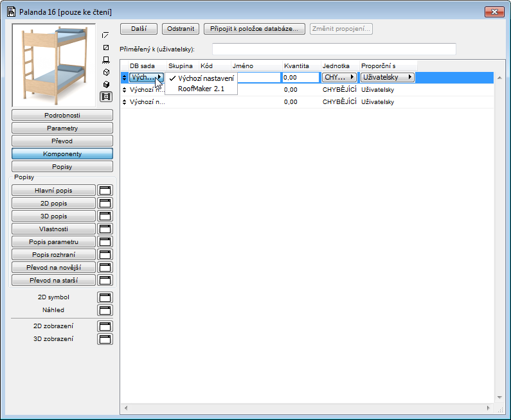Click the reorder handle of the third row
Image resolution: width=511 pixels, height=420 pixels.
pos(124,102)
